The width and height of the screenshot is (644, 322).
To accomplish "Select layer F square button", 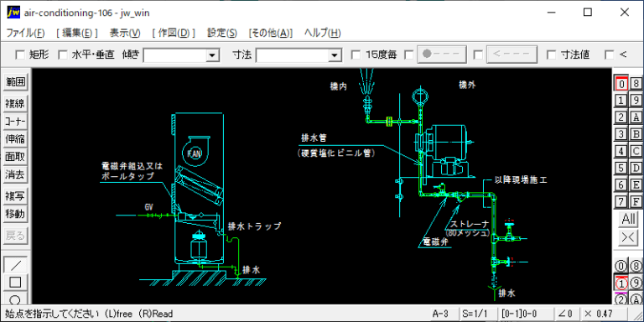I will (x=636, y=201).
